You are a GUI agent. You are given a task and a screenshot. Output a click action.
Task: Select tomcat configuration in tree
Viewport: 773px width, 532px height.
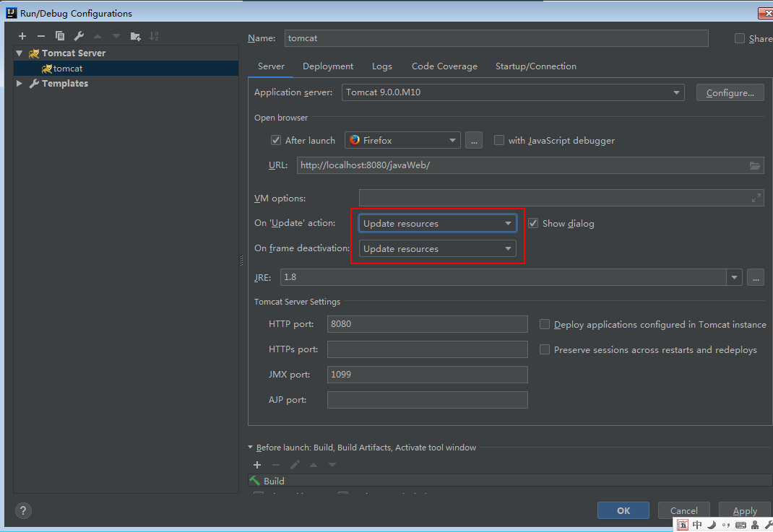pyautogui.click(x=126, y=69)
